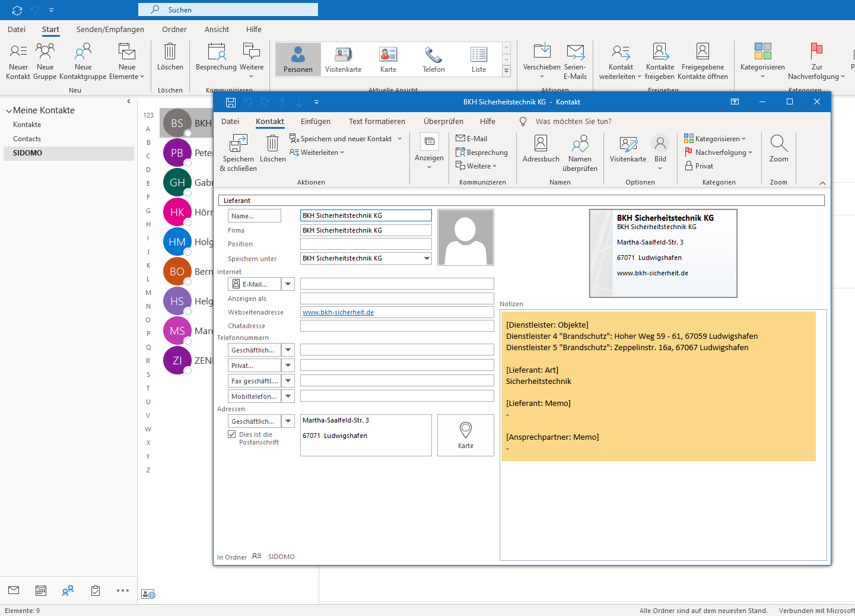Image resolution: width=855 pixels, height=616 pixels.
Task: Click the E-Mail... button in the Internet section
Action: 255,284
